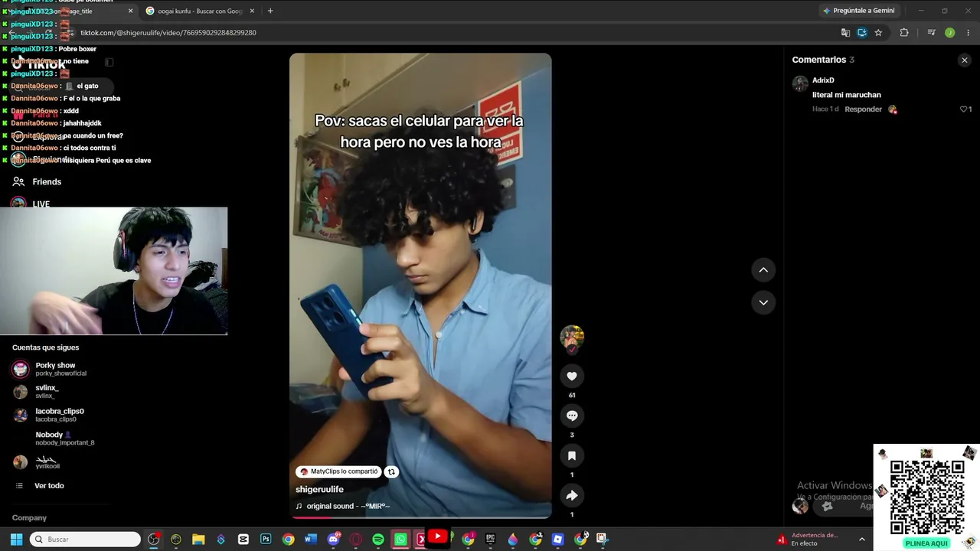Open Chrome media controls icon
The width and height of the screenshot is (980, 551).
point(931,33)
